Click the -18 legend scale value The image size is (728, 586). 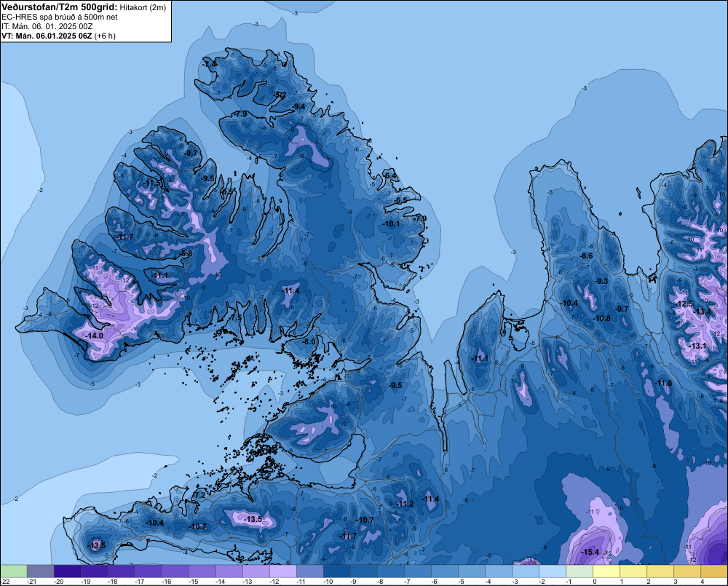112,582
